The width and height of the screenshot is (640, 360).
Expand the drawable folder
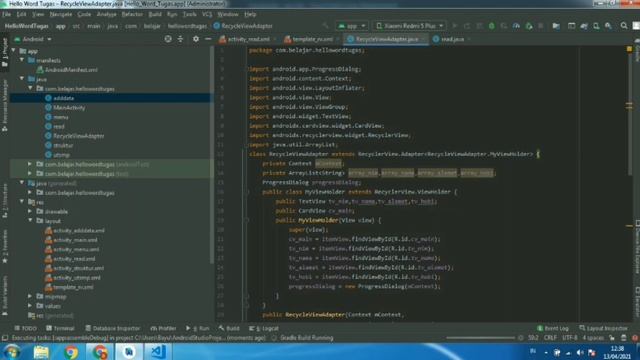pos(30,211)
